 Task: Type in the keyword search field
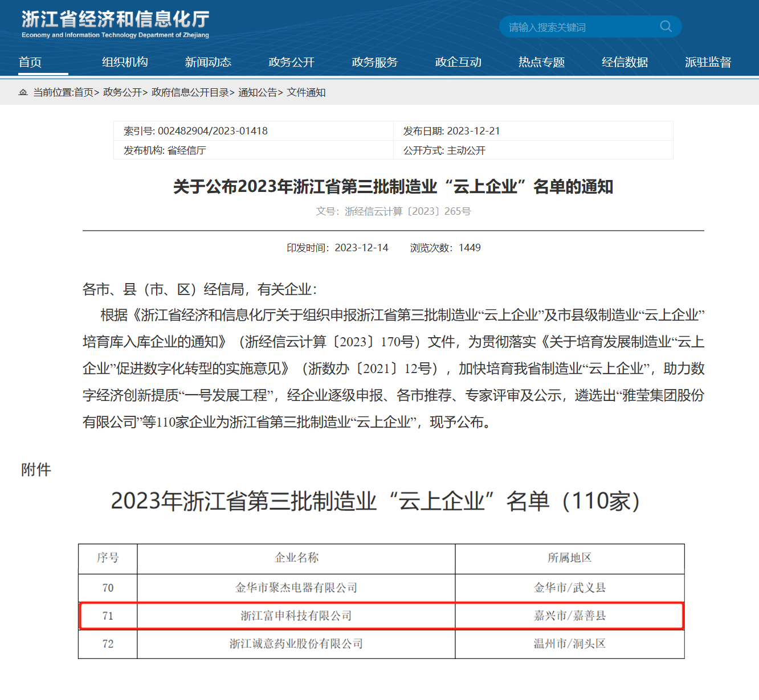tap(578, 27)
